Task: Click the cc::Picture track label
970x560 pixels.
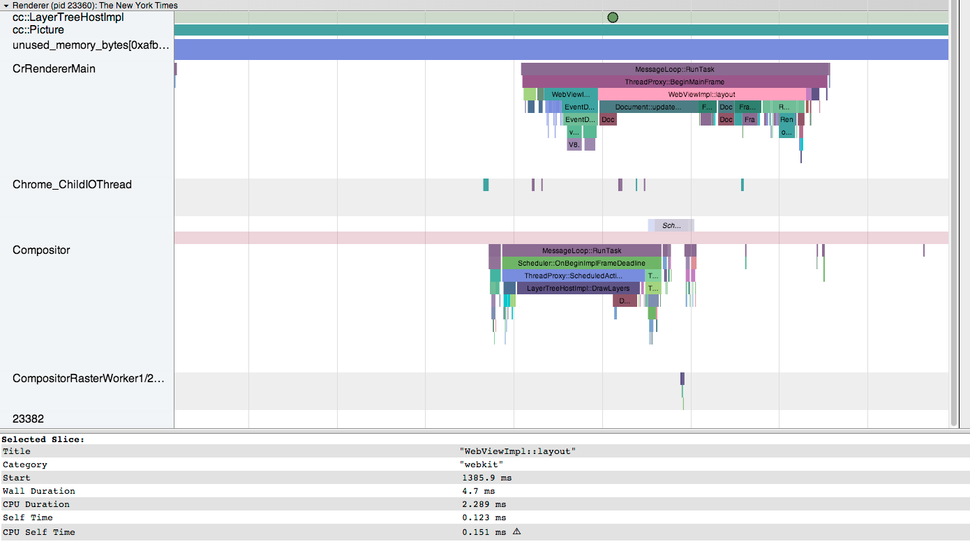Action: pos(38,30)
